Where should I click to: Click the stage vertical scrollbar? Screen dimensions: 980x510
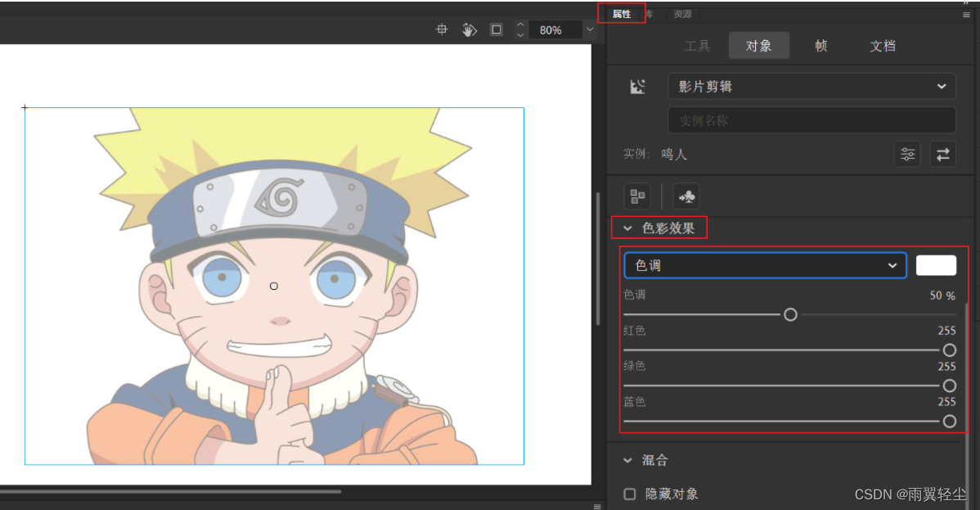pyautogui.click(x=598, y=259)
